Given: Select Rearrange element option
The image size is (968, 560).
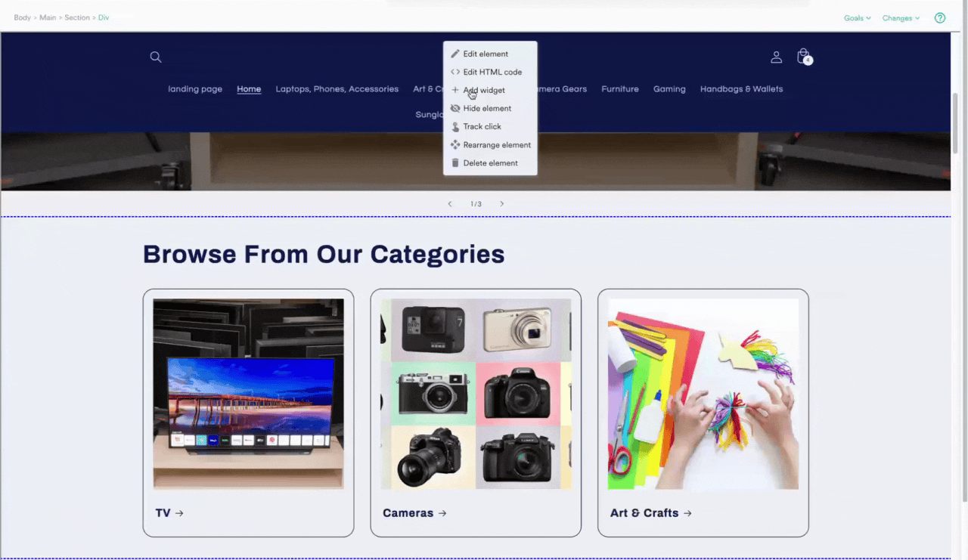Looking at the screenshot, I should tap(497, 144).
